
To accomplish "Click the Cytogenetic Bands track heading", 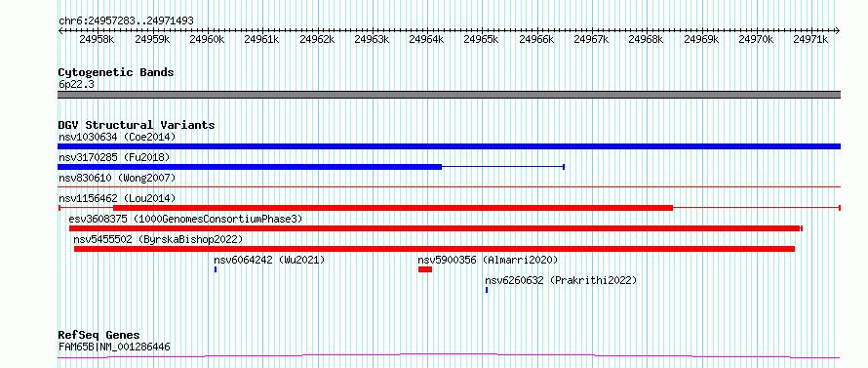I will click(x=116, y=72).
